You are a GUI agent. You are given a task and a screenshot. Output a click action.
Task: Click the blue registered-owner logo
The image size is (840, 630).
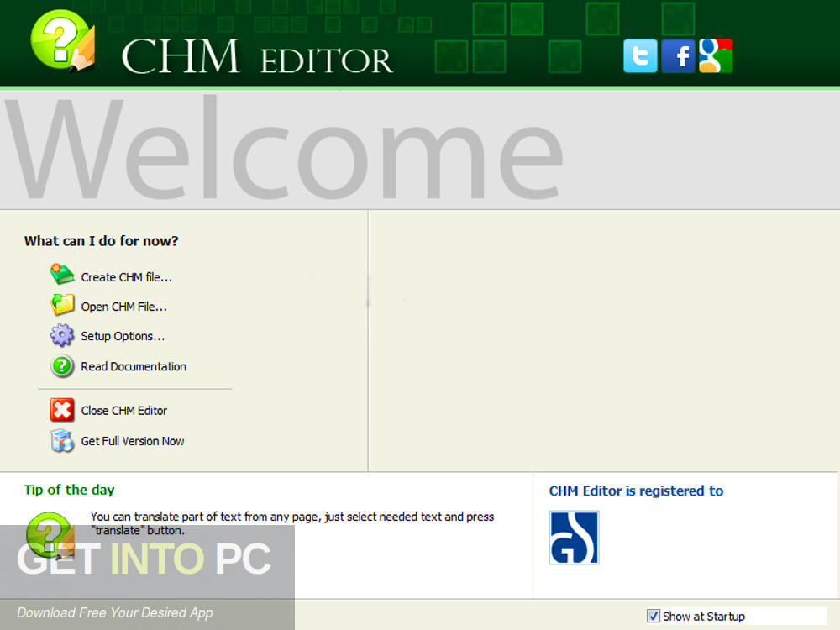(x=574, y=538)
